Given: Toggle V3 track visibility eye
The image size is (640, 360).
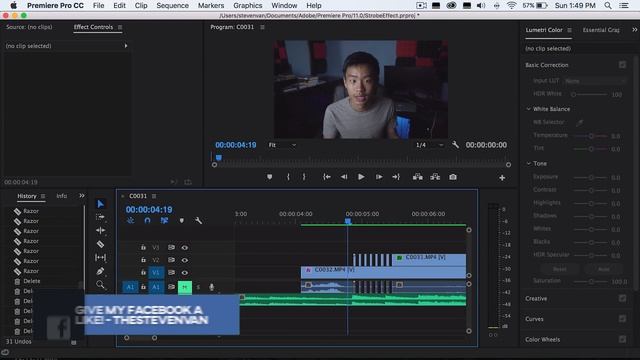Looking at the screenshot, I should pyautogui.click(x=185, y=247).
